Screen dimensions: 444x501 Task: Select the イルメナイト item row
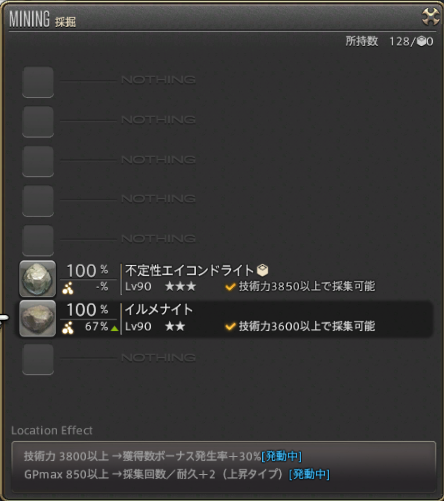point(226,319)
